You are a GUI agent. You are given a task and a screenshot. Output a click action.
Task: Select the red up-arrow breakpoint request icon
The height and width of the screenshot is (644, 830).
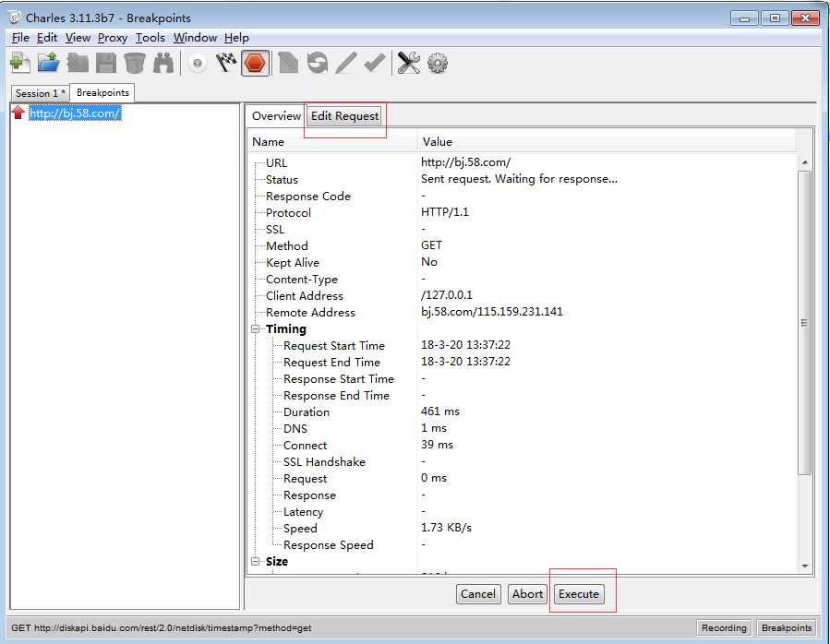tap(18, 113)
